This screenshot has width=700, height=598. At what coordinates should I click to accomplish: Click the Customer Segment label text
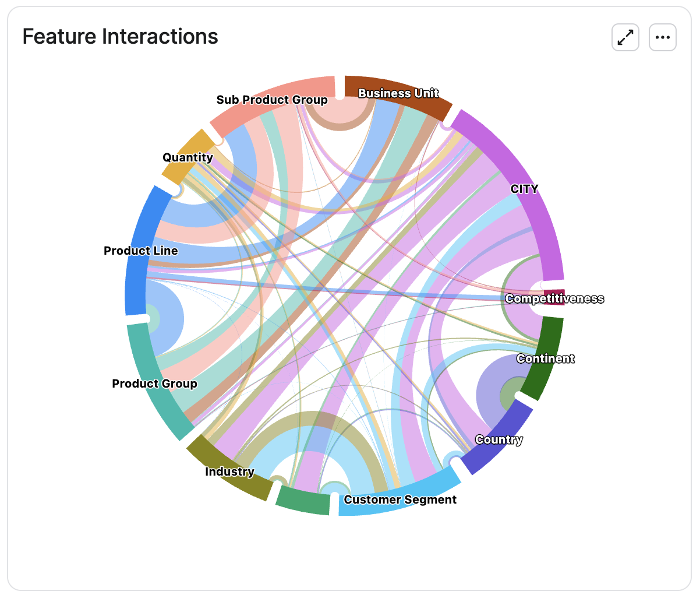(x=400, y=499)
